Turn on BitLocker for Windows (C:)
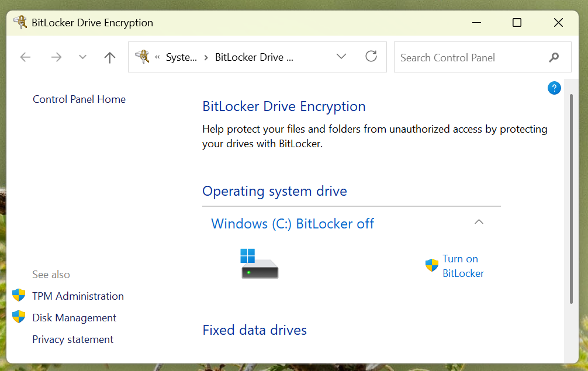The width and height of the screenshot is (588, 371). [x=462, y=266]
